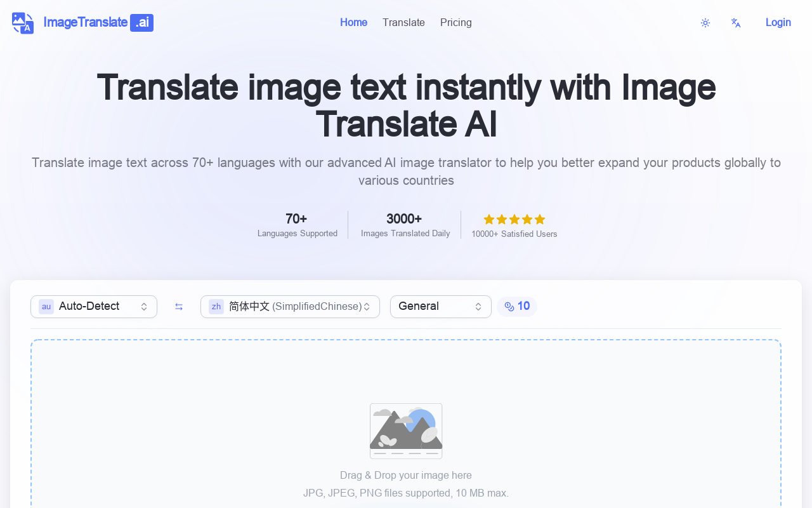Click the image placeholder upload icon
This screenshot has height=508, width=812.
[406, 431]
